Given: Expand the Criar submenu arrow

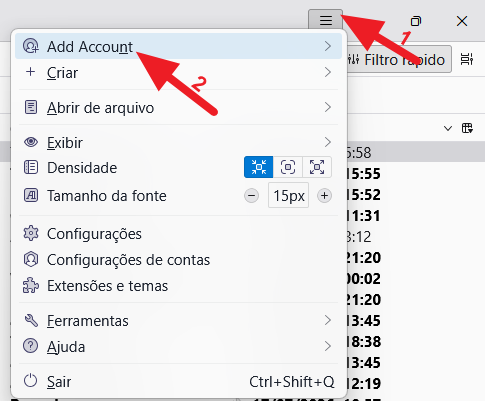Looking at the screenshot, I should click(x=328, y=72).
